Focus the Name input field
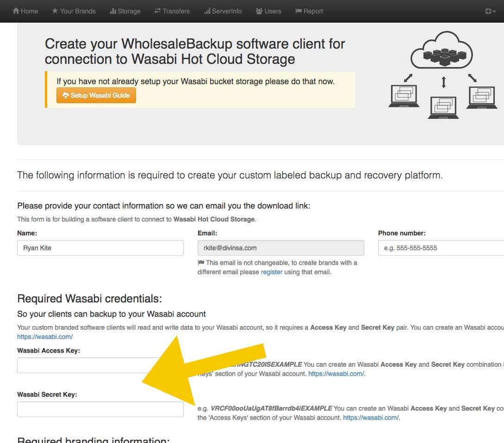 pos(100,248)
